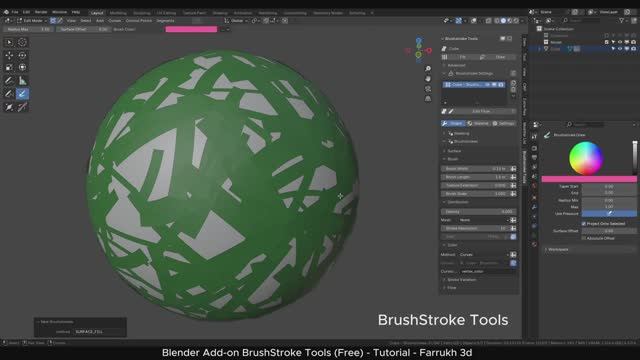640x360 pixels.
Task: Click the Blender logo menu icon
Action: [x=6, y=12]
